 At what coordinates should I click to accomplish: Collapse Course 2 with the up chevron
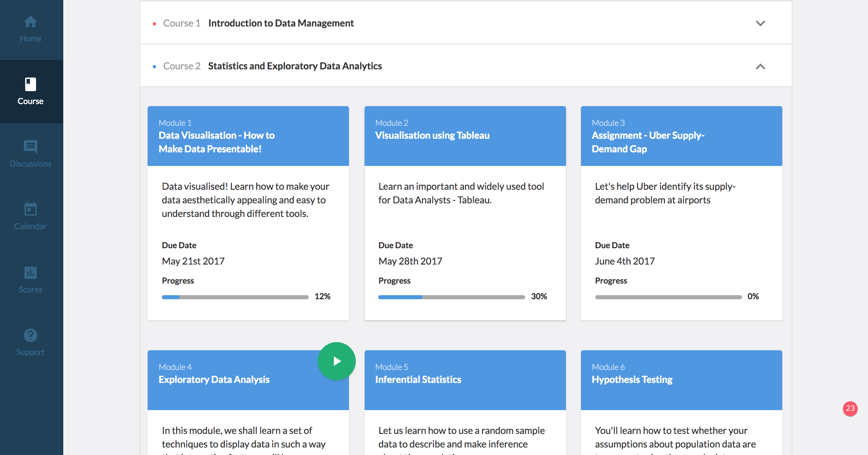click(x=760, y=66)
